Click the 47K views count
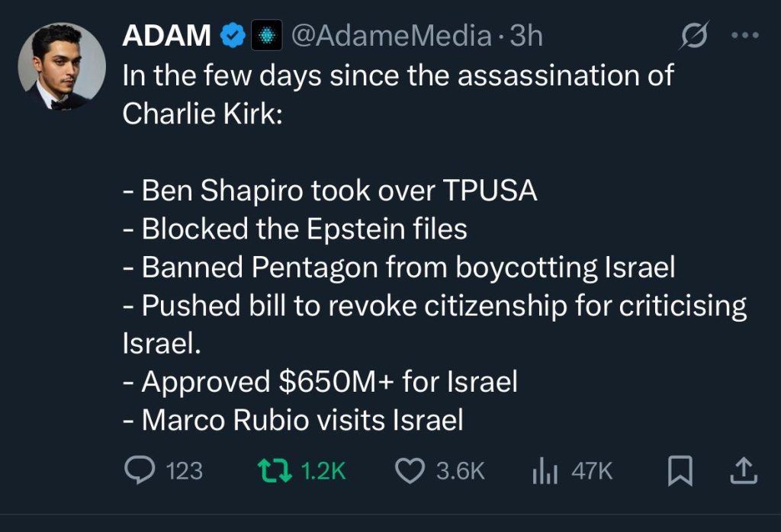 tap(592, 472)
